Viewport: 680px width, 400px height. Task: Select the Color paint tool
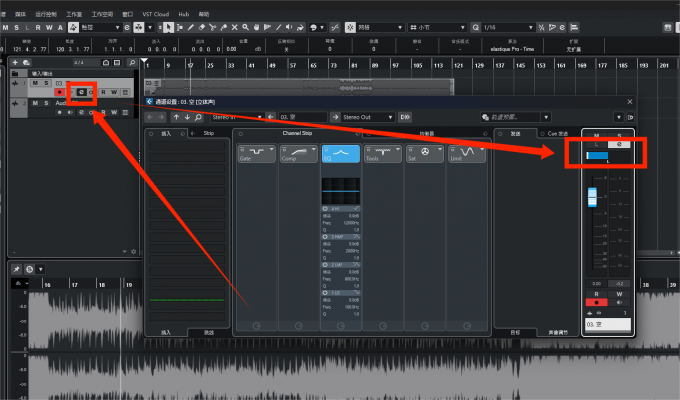point(300,27)
